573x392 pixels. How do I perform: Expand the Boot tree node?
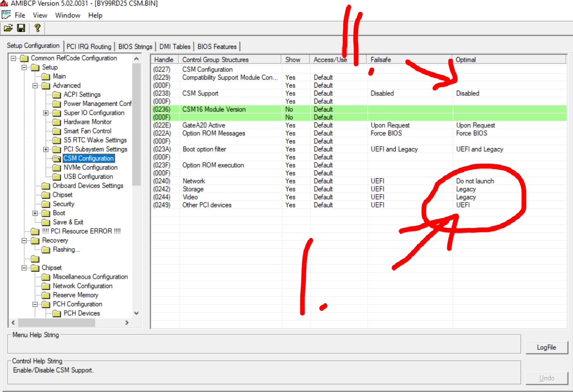(x=35, y=213)
